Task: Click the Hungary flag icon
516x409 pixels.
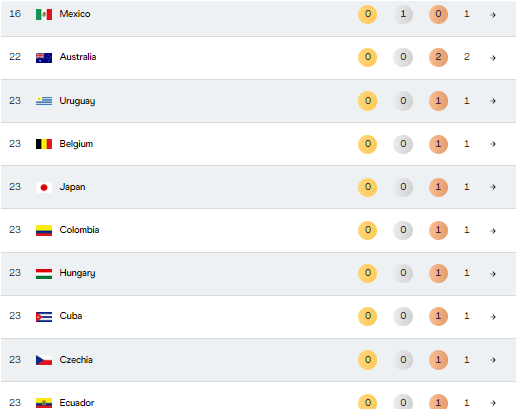Action: coord(44,274)
